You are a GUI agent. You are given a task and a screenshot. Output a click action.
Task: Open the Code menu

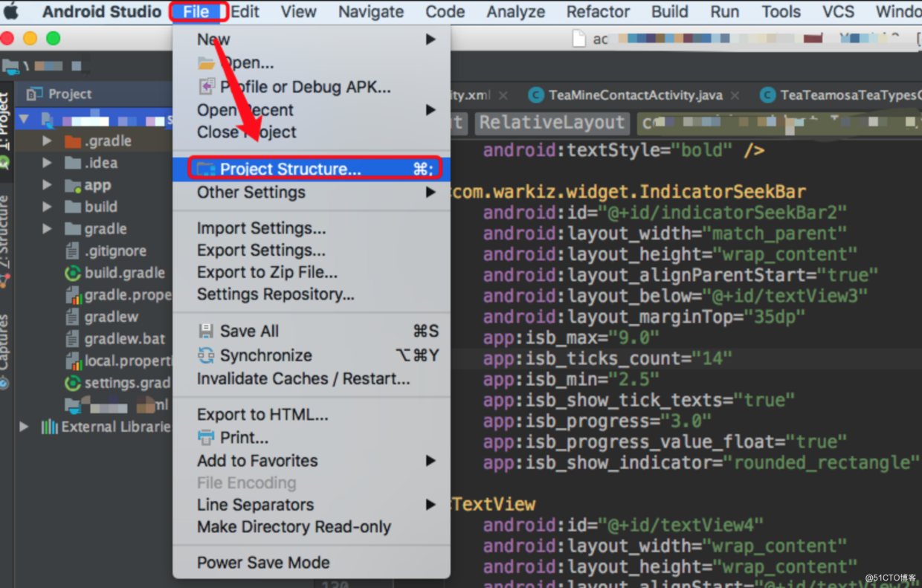[x=445, y=12]
